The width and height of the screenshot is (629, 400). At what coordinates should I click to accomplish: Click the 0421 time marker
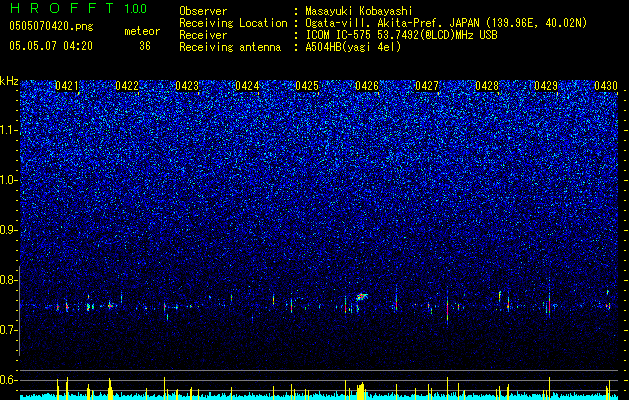coord(67,86)
